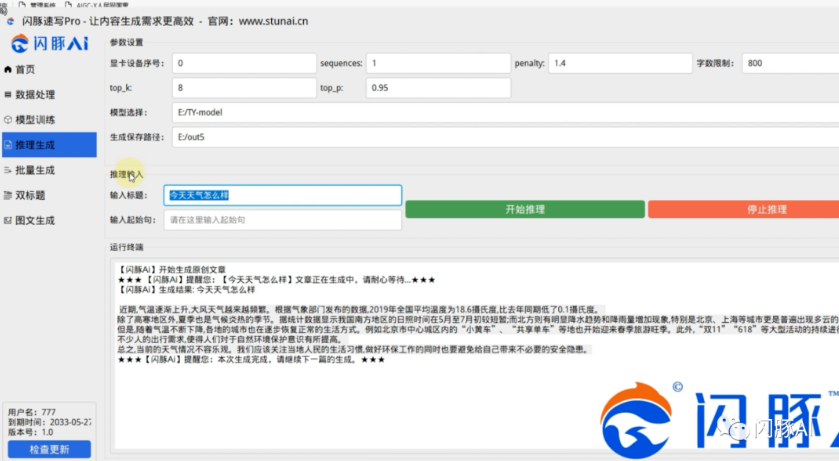Click the 用户名: 777 text
Image resolution: width=839 pixels, height=461 pixels.
[x=32, y=412]
